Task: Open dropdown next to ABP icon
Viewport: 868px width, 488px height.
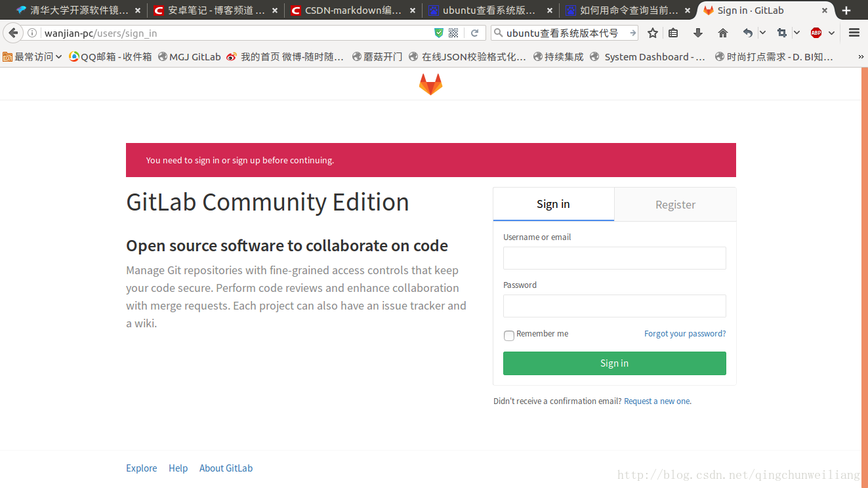Action: pyautogui.click(x=832, y=33)
